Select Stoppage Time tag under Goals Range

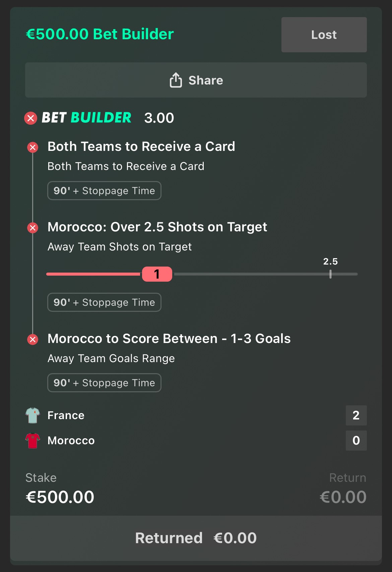click(104, 383)
